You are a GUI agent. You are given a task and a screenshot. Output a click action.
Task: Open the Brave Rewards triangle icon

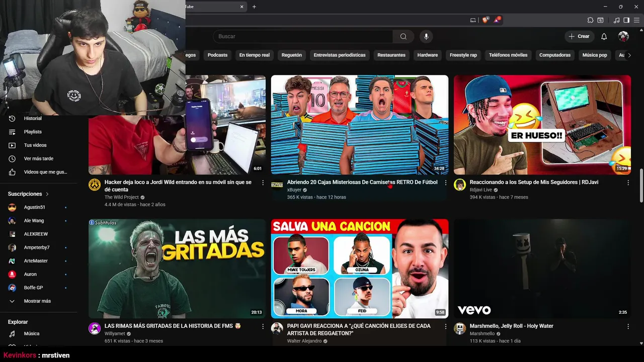pos(497,20)
